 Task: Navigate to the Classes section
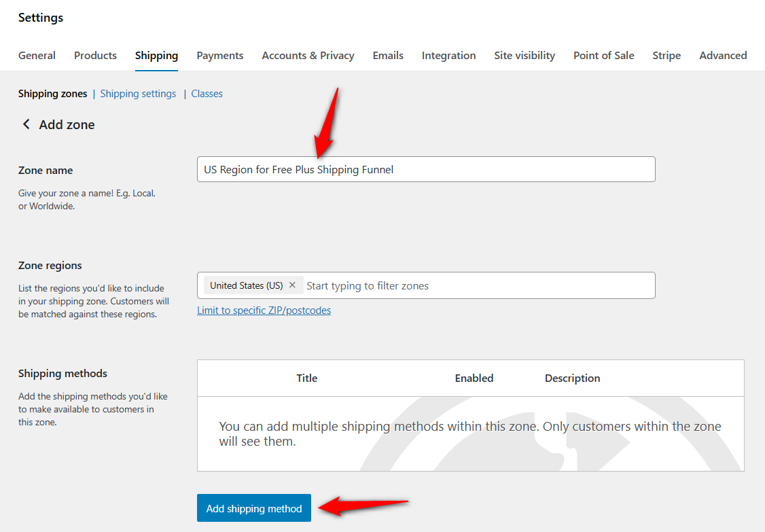207,93
